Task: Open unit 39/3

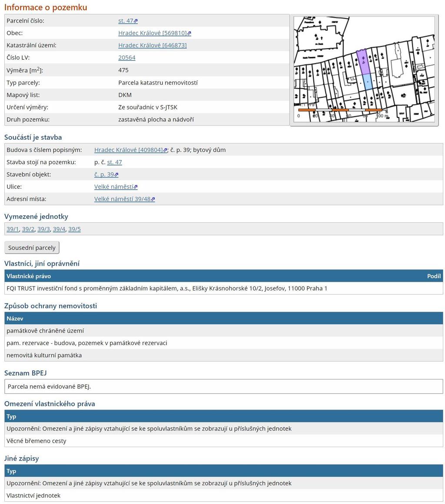Action: (43, 229)
